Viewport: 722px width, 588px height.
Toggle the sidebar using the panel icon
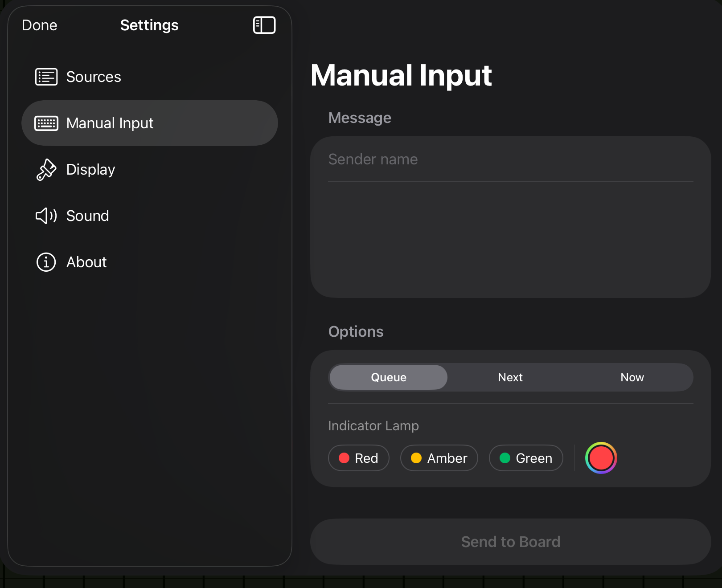[x=264, y=25]
